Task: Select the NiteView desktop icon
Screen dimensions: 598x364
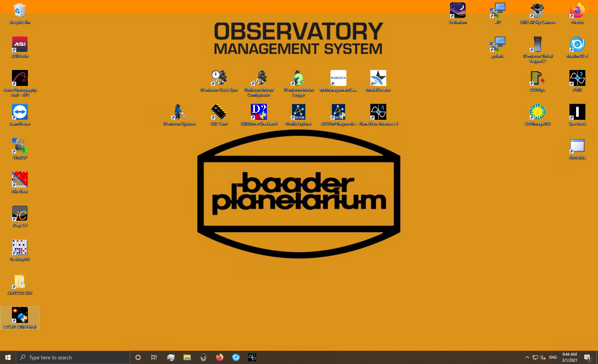Action: [20, 180]
